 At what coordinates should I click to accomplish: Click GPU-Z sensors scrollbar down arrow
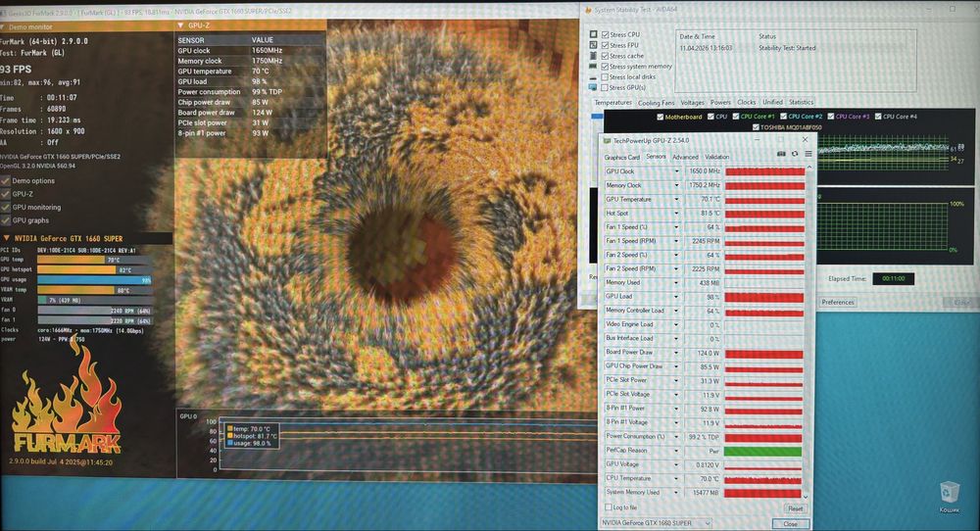tap(806, 497)
